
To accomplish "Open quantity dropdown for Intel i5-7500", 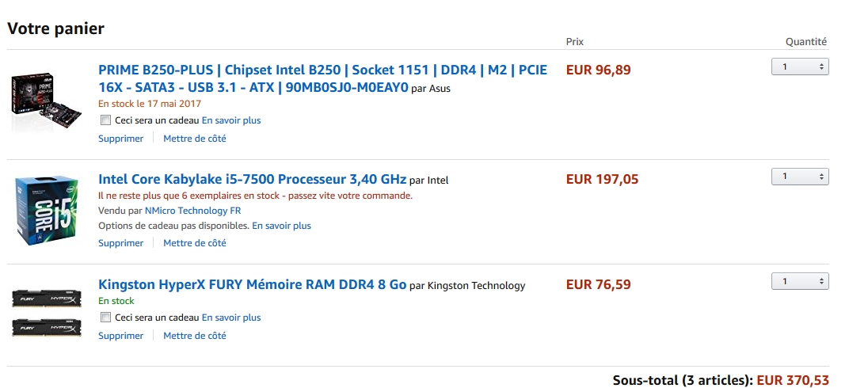I will click(800, 177).
